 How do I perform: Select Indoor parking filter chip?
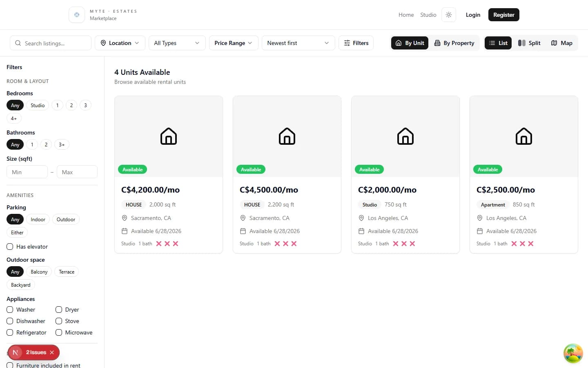(38, 220)
